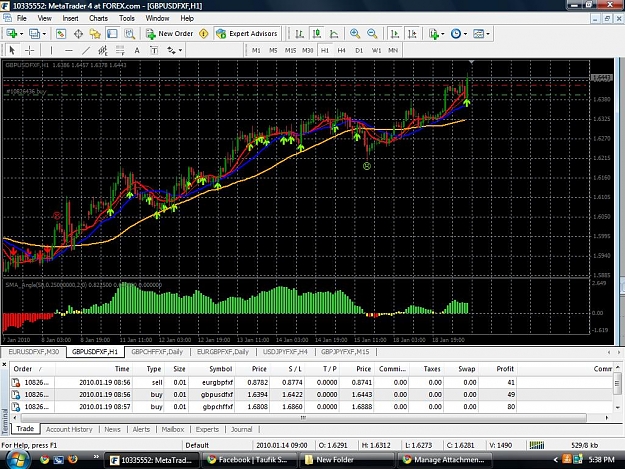Image resolution: width=625 pixels, height=469 pixels.
Task: Open the Indicators list dropdown
Action: (x=436, y=34)
